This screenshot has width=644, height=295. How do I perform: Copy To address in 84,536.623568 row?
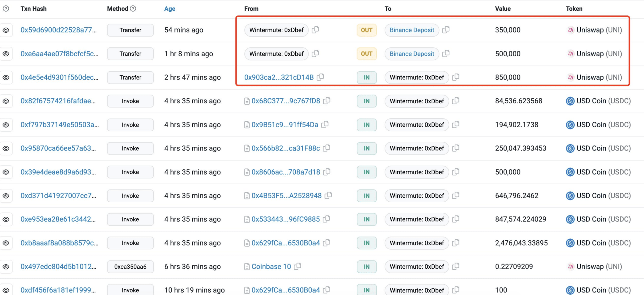(456, 101)
